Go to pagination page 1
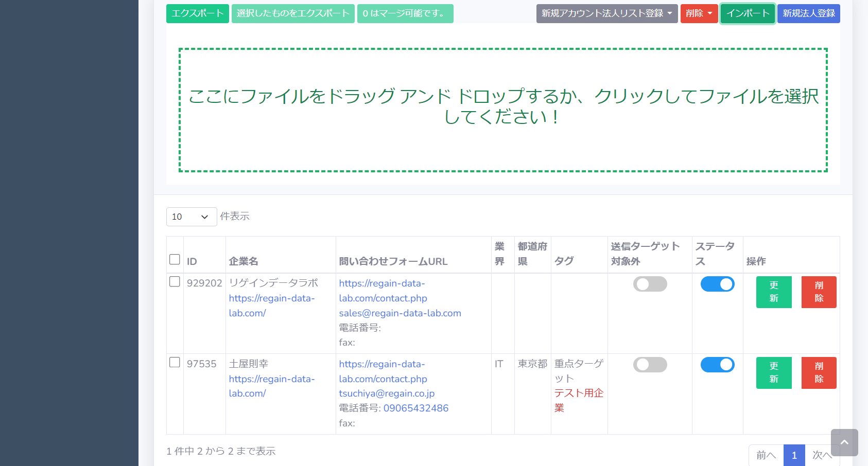 (794, 455)
